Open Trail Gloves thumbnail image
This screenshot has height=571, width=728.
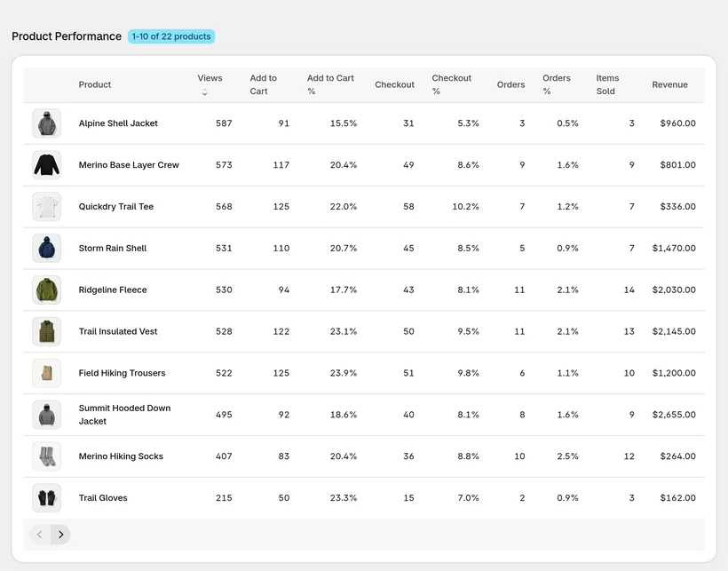(x=46, y=498)
